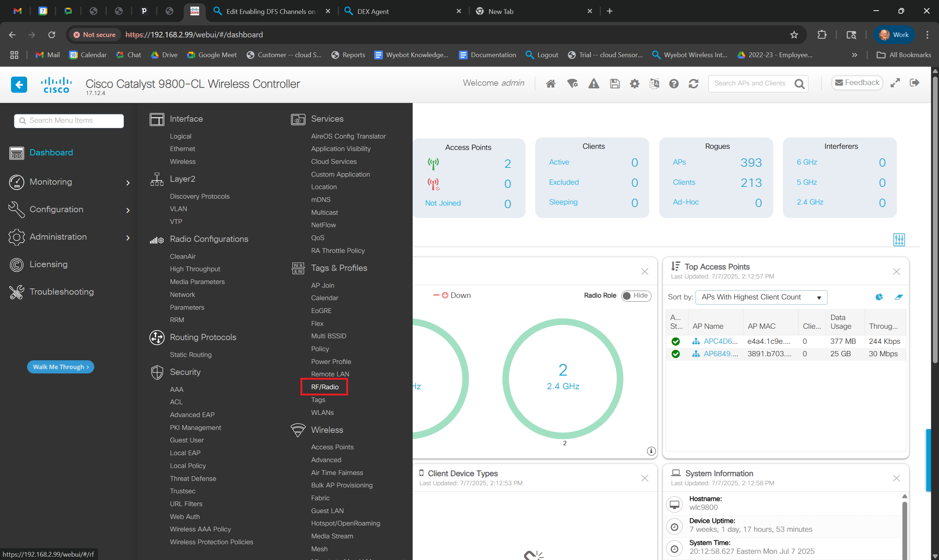The width and height of the screenshot is (939, 560).
Task: Select RF/Radio under Tags & Profiles
Action: 325,387
